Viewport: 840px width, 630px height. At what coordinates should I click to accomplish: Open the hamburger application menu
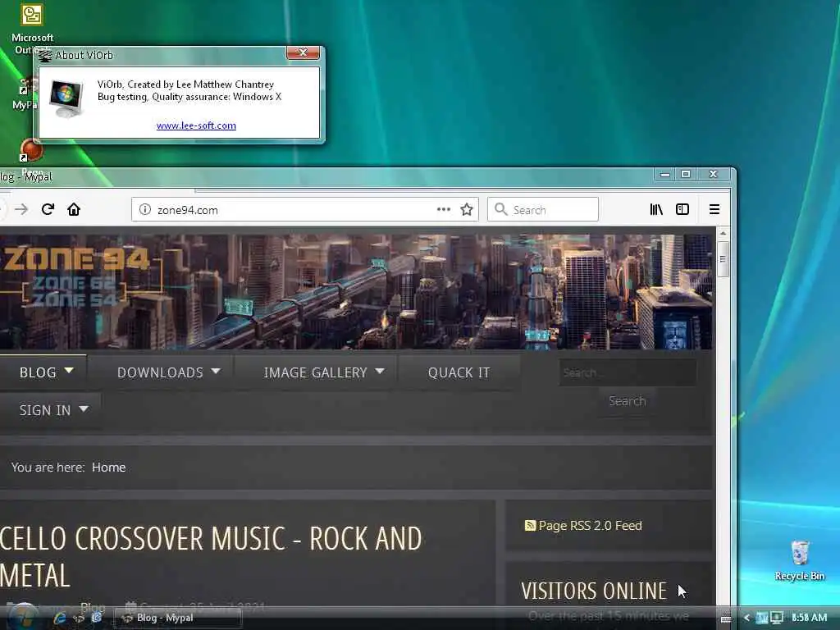pos(714,209)
